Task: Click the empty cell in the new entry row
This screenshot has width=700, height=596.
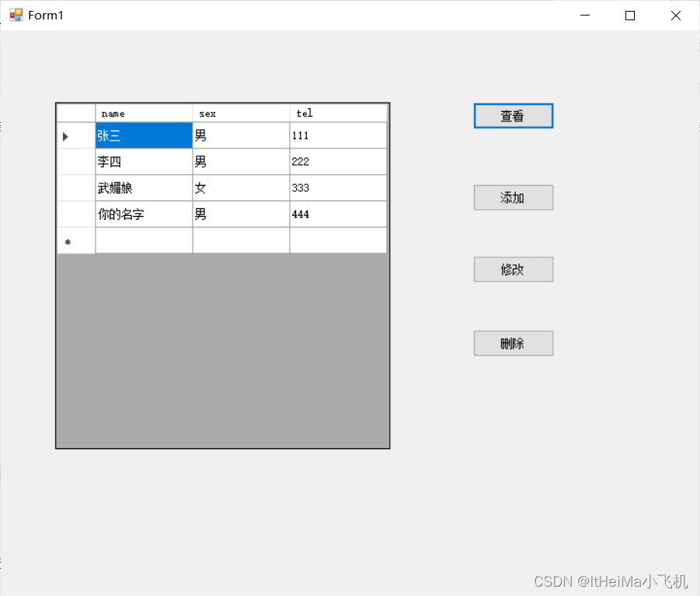Action: [144, 241]
